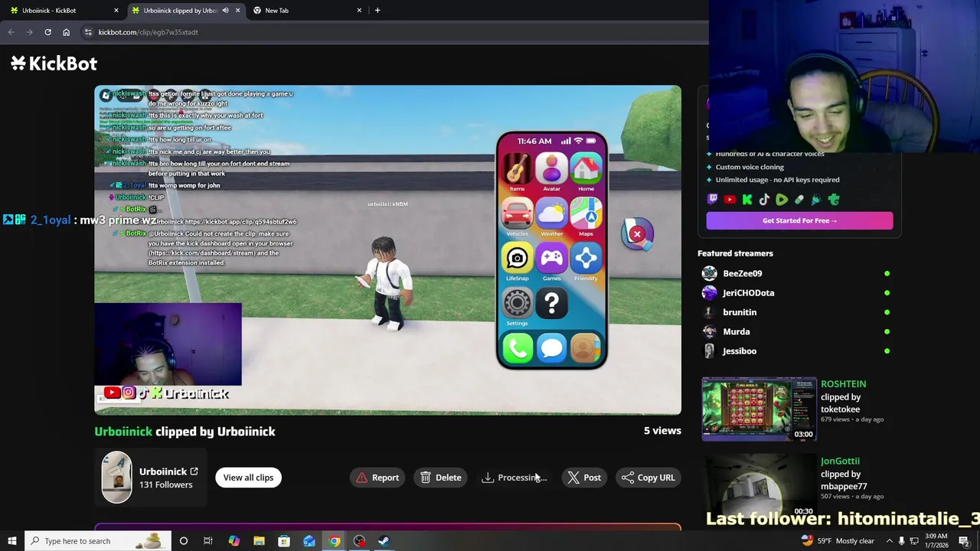Click the Windows search box
The height and width of the screenshot is (551, 980).
pyautogui.click(x=96, y=541)
